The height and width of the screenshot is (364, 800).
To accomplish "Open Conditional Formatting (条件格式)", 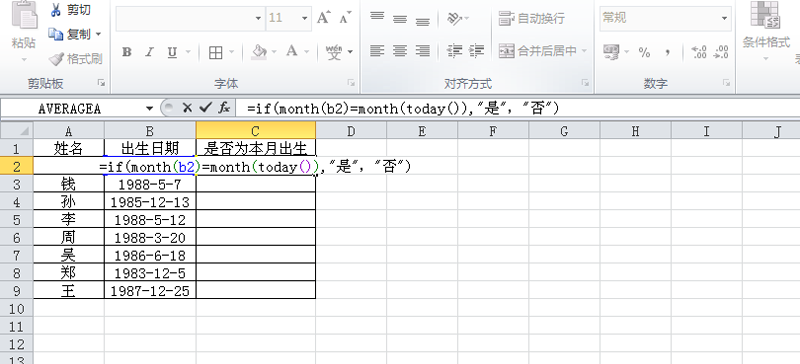I will click(x=765, y=31).
